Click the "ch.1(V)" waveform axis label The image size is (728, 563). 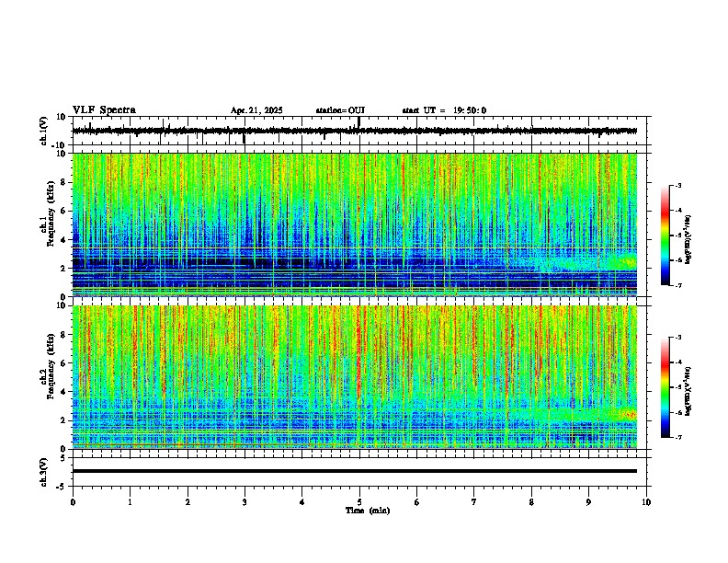(44, 131)
